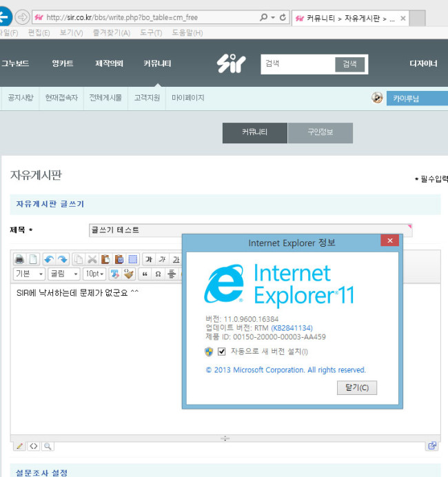Click the 제목 title input field
The height and width of the screenshot is (477, 448).
(x=251, y=230)
